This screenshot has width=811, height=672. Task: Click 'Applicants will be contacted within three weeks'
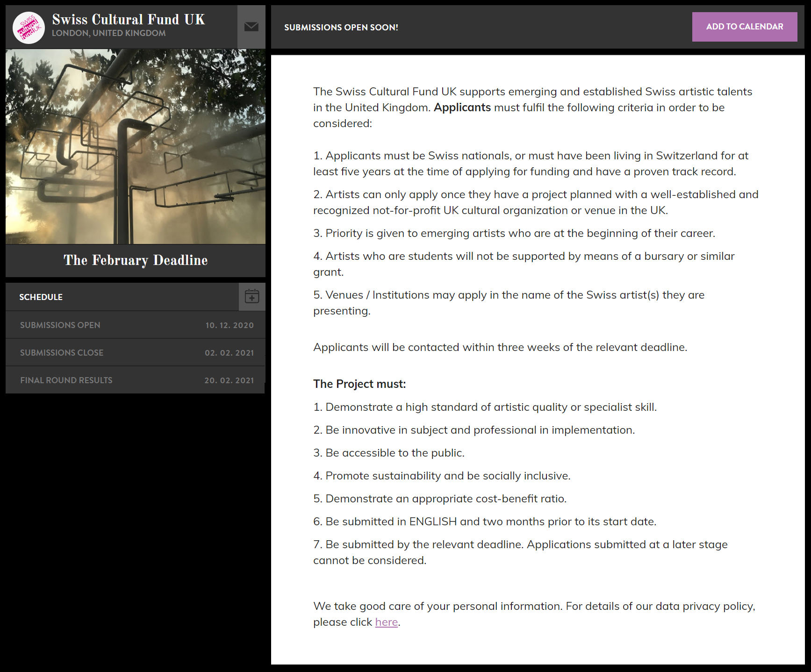tap(500, 347)
